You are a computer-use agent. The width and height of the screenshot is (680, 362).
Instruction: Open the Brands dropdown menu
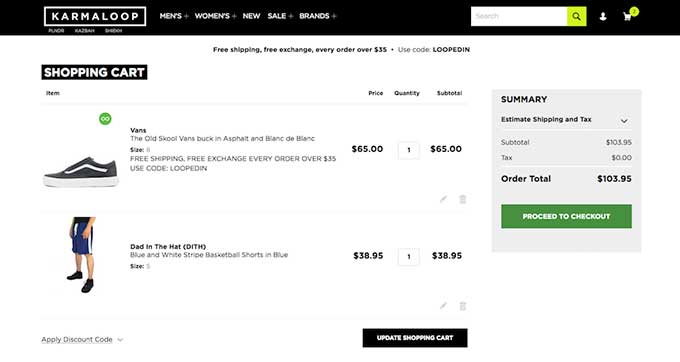click(317, 16)
